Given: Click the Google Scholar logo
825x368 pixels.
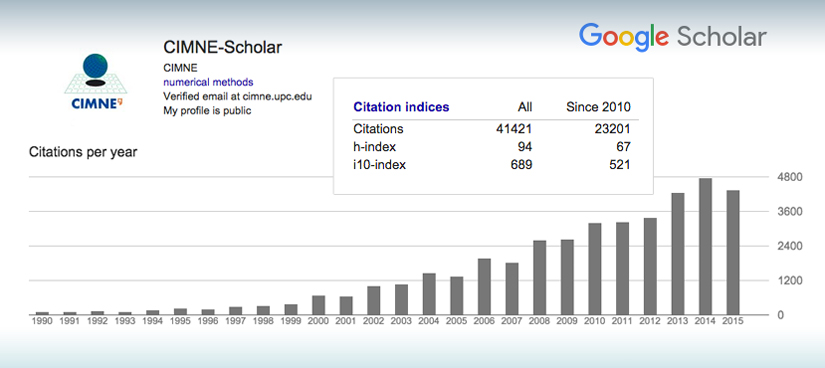Looking at the screenshot, I should [x=672, y=37].
